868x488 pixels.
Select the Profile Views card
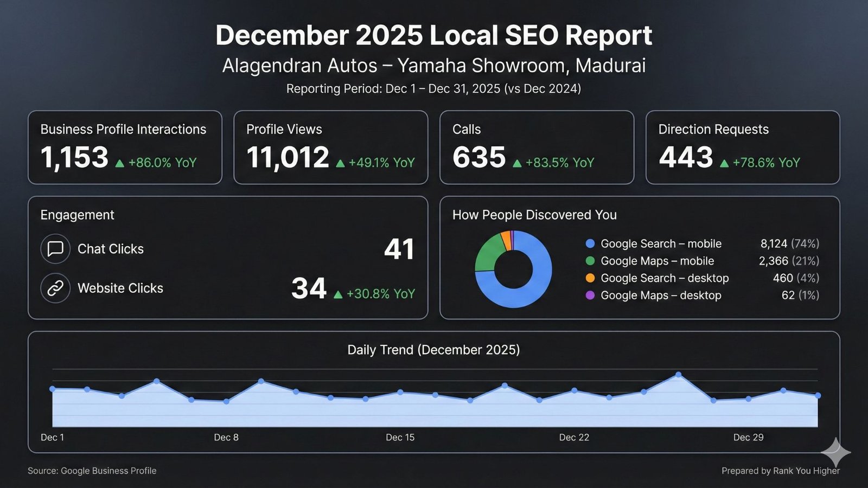[331, 147]
